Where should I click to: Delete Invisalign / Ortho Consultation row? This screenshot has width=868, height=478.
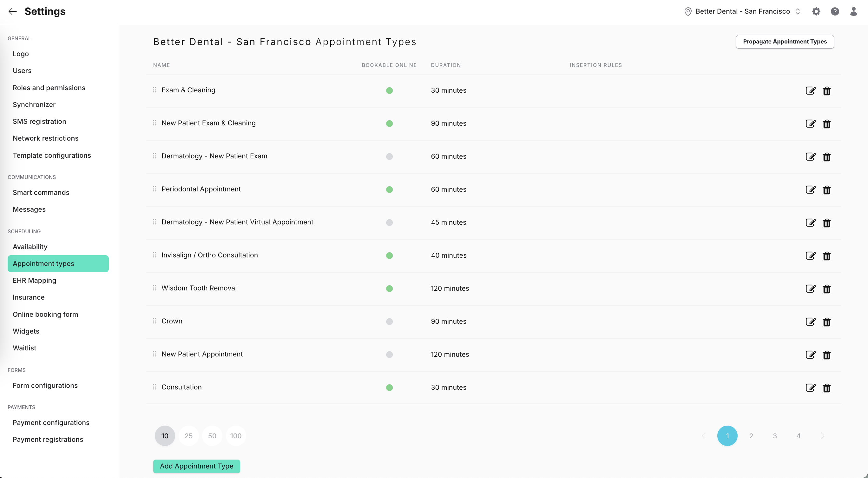point(826,256)
